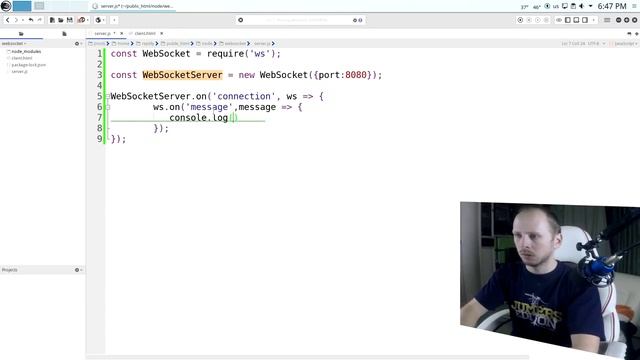Click the highlighted WebSocketServer on line 3
640x360 pixels.
(x=182, y=75)
